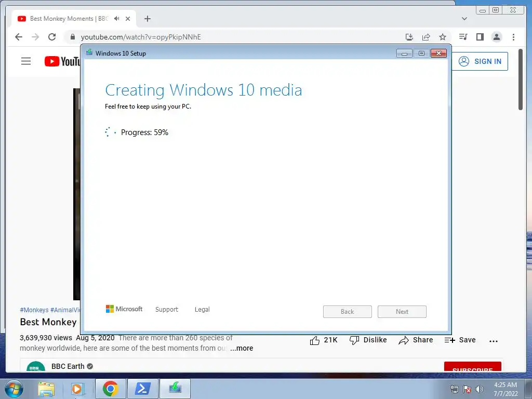
Task: Click the "3,639,930 views" text
Action: point(46,338)
